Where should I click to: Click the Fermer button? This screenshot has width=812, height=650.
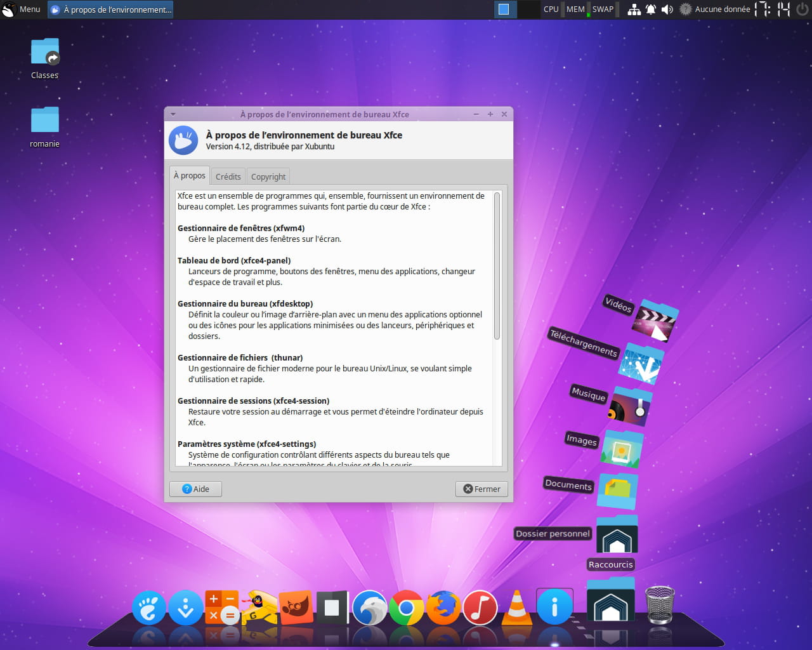pos(481,489)
